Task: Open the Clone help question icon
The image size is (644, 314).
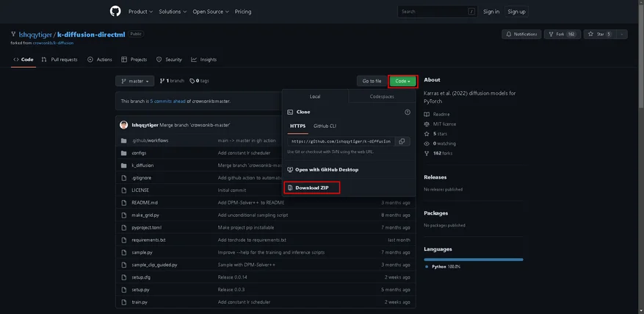Action: point(407,112)
